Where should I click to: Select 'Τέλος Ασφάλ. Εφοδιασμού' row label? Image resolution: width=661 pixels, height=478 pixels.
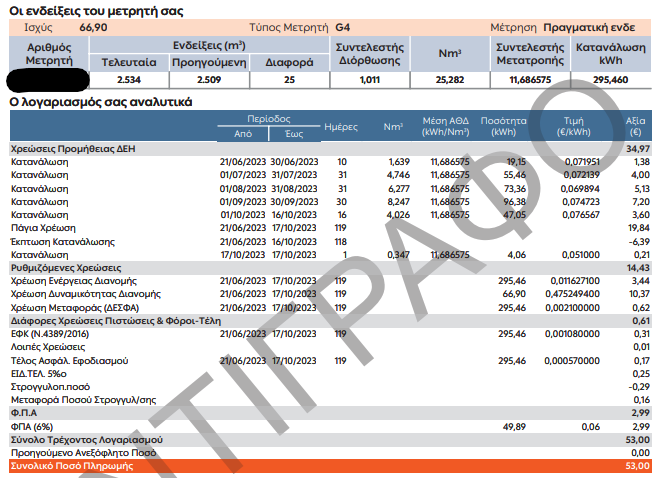point(70,361)
